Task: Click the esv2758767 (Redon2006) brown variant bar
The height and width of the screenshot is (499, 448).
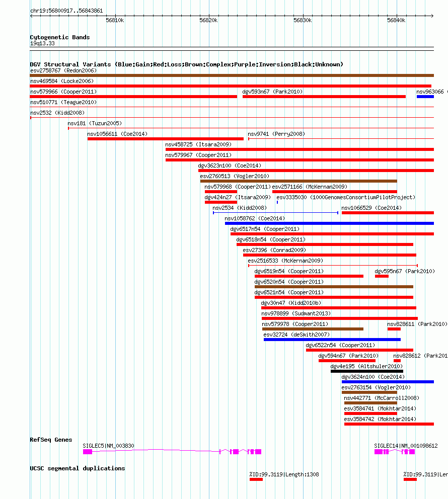Action: click(x=232, y=75)
